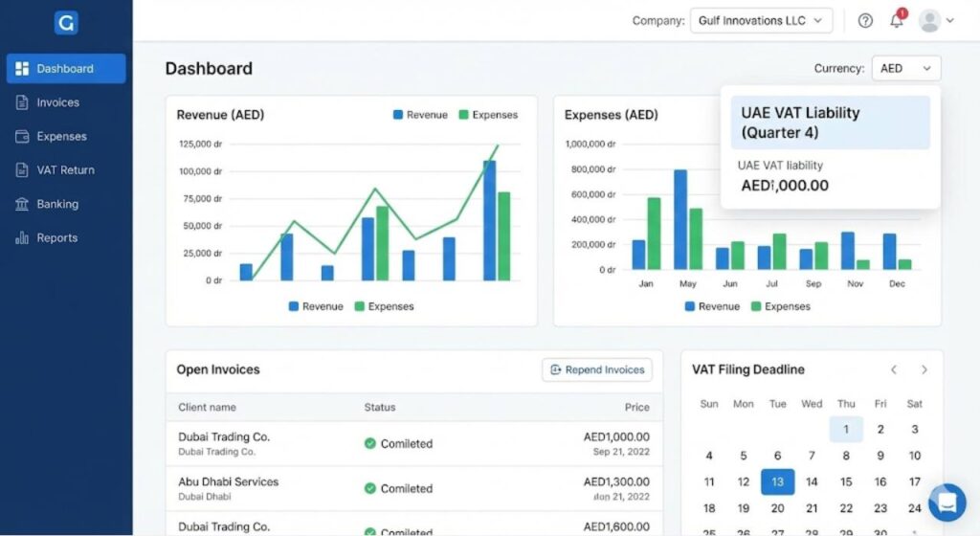Click the Reports bar chart icon
The image size is (980, 536).
[22, 237]
